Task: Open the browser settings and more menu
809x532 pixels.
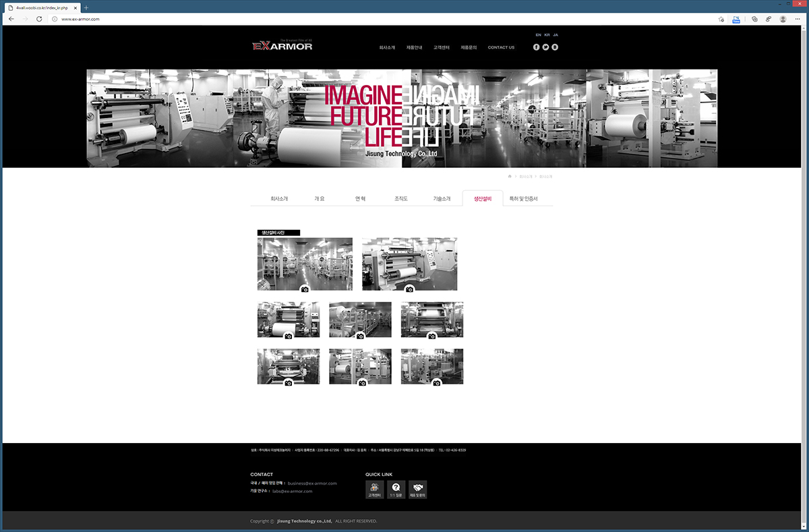Action: [796, 19]
